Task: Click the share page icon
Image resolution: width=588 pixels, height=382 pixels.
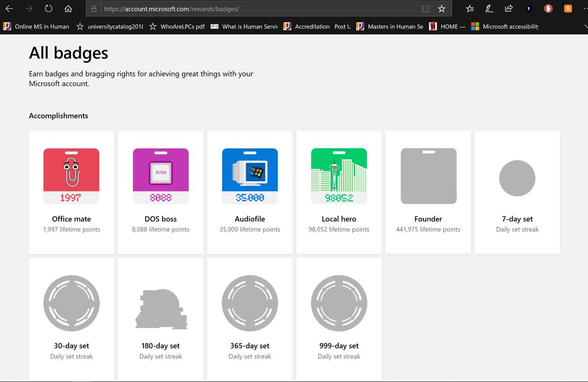Action: [509, 8]
